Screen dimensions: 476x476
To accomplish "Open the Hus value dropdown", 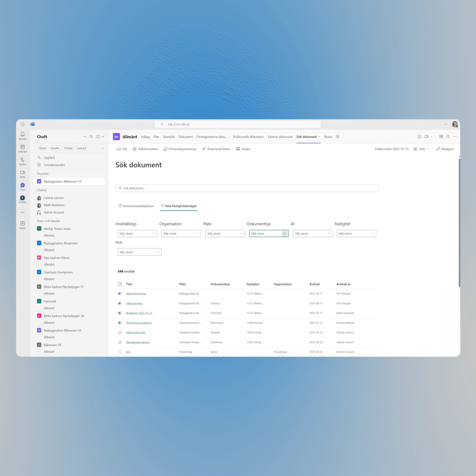I will (139, 252).
